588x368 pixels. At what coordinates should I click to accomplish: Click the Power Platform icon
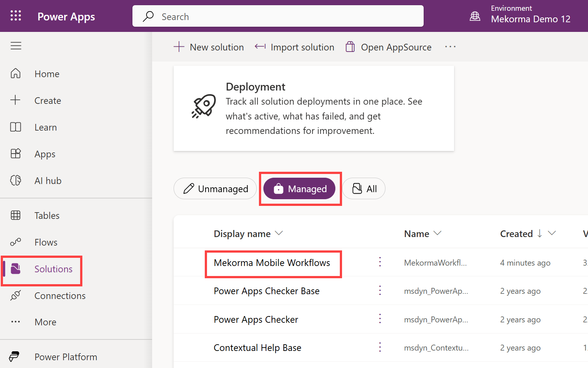pyautogui.click(x=14, y=357)
